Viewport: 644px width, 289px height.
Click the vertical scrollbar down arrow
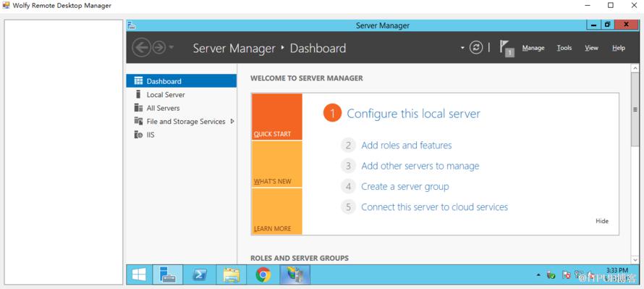tap(635, 260)
